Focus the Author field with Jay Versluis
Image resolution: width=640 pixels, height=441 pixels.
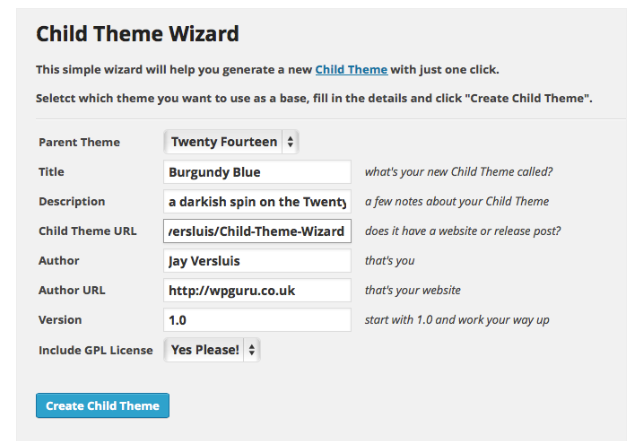tap(257, 261)
